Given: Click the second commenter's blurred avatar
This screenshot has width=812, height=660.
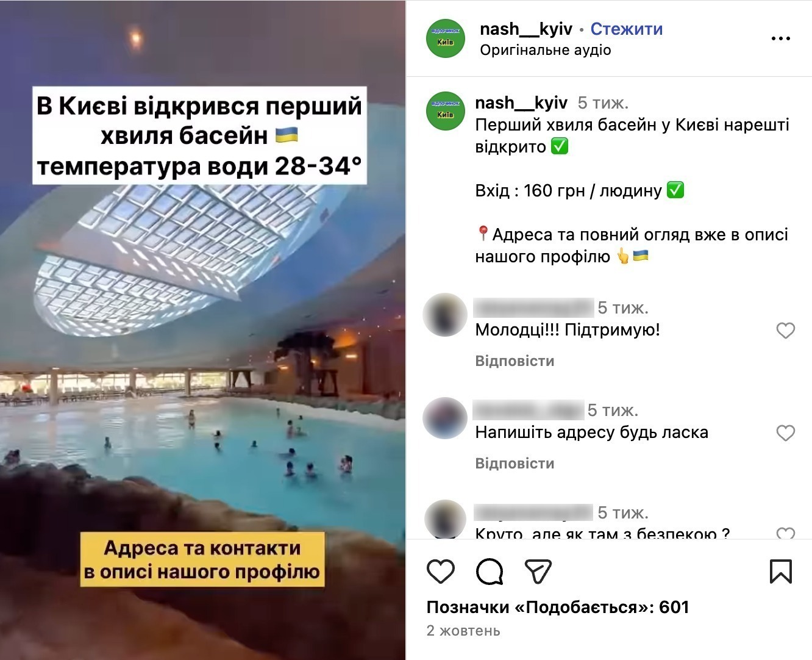Looking at the screenshot, I should coord(445,418).
